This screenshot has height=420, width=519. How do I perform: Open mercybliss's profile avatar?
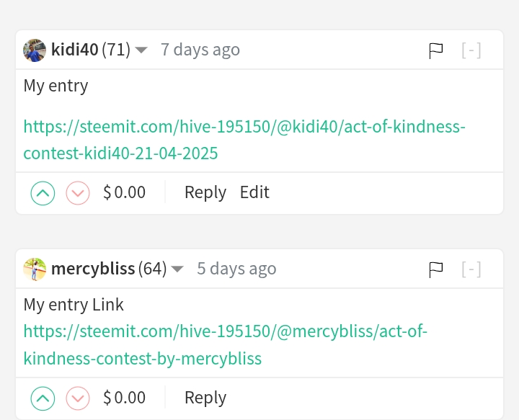pos(35,269)
